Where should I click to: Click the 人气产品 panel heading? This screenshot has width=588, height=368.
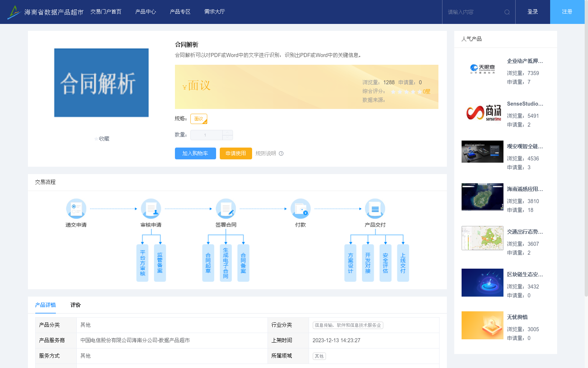pos(472,39)
